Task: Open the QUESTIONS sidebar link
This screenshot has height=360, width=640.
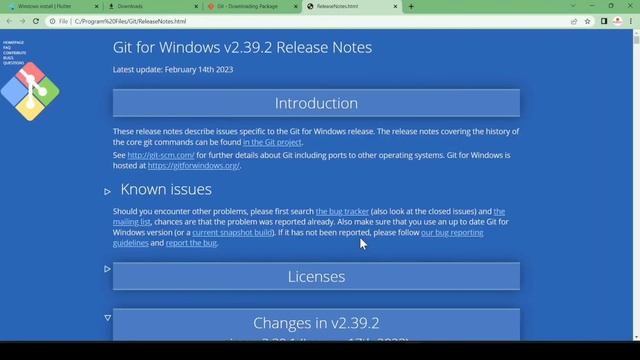Action: 13,63
